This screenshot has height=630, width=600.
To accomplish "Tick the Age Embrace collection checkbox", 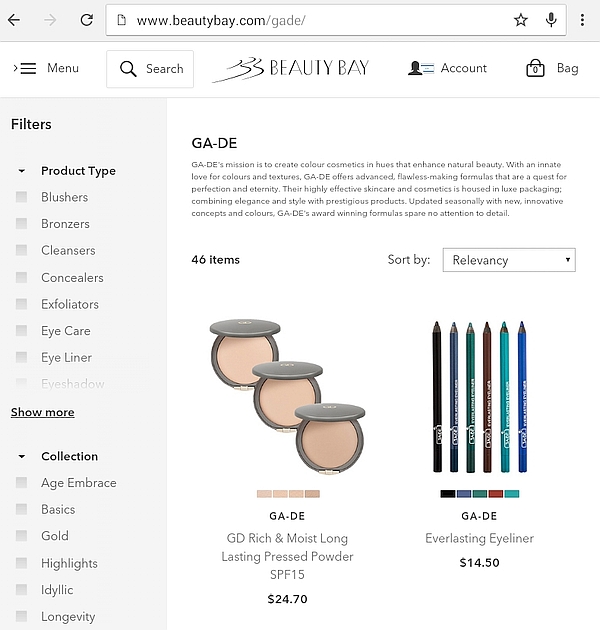I will 21,483.
